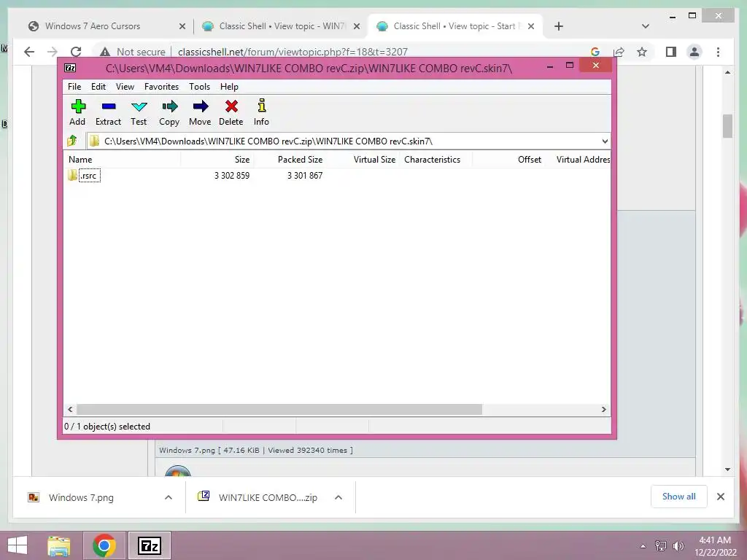
Task: Click the Chrome page scroll down arrow
Action: 727,470
